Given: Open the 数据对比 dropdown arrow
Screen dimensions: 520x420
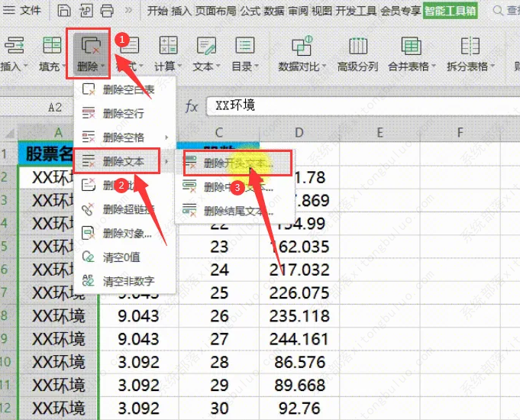Looking at the screenshot, I should pos(324,66).
